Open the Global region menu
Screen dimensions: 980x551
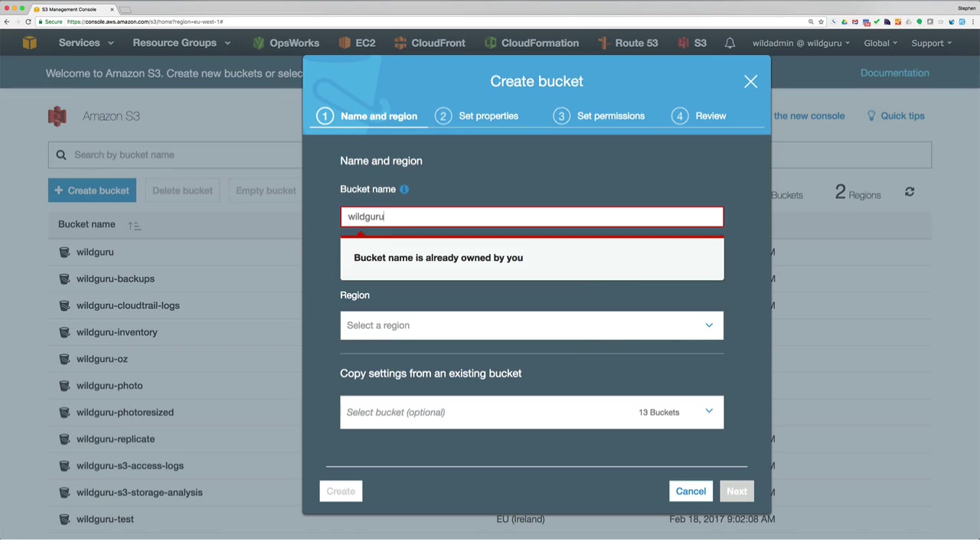tap(880, 43)
